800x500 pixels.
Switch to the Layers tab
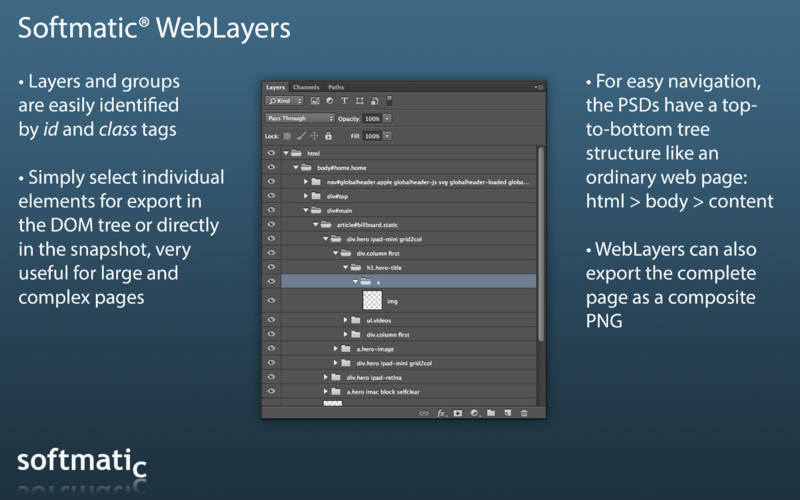(276, 87)
